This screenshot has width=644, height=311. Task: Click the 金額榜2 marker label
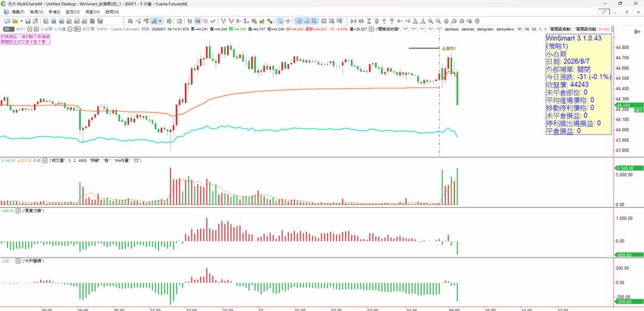point(449,48)
